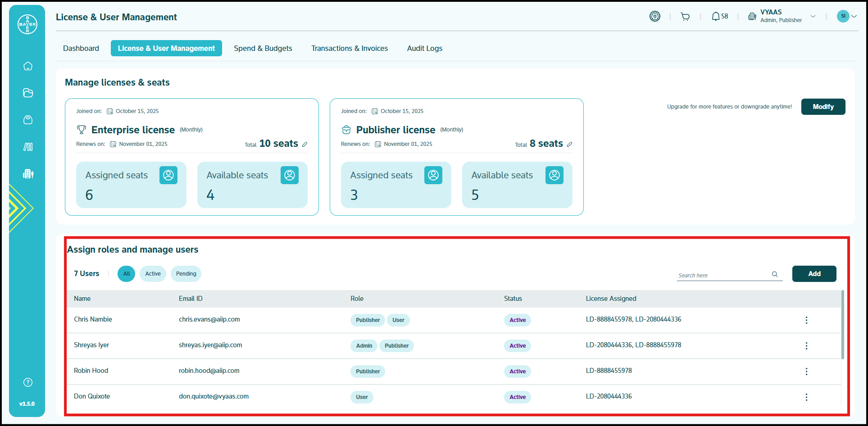Click the Modify license button

823,107
